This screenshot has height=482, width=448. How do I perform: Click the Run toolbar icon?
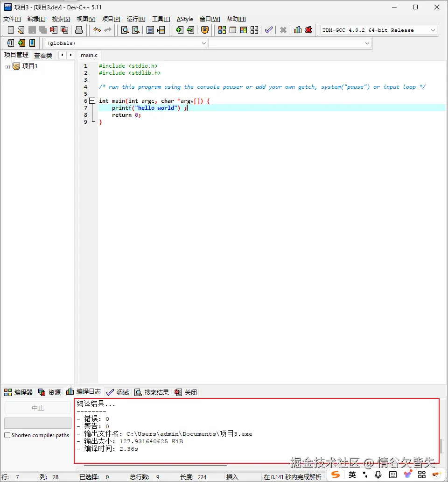pyautogui.click(x=233, y=30)
